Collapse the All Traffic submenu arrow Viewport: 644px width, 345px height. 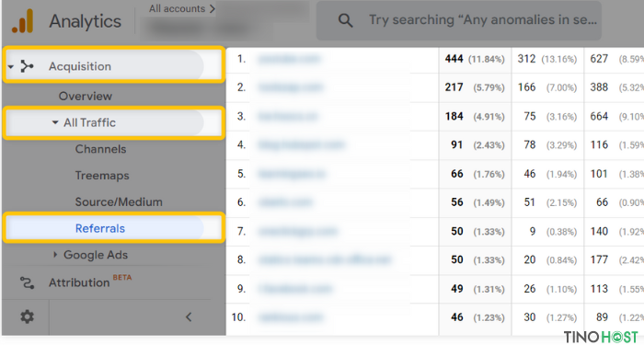point(55,122)
